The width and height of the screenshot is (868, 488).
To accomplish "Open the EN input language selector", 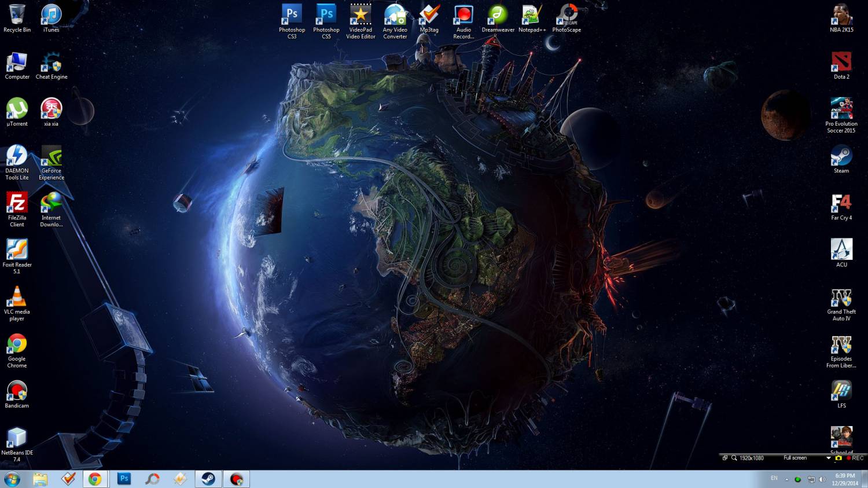I will pos(774,479).
